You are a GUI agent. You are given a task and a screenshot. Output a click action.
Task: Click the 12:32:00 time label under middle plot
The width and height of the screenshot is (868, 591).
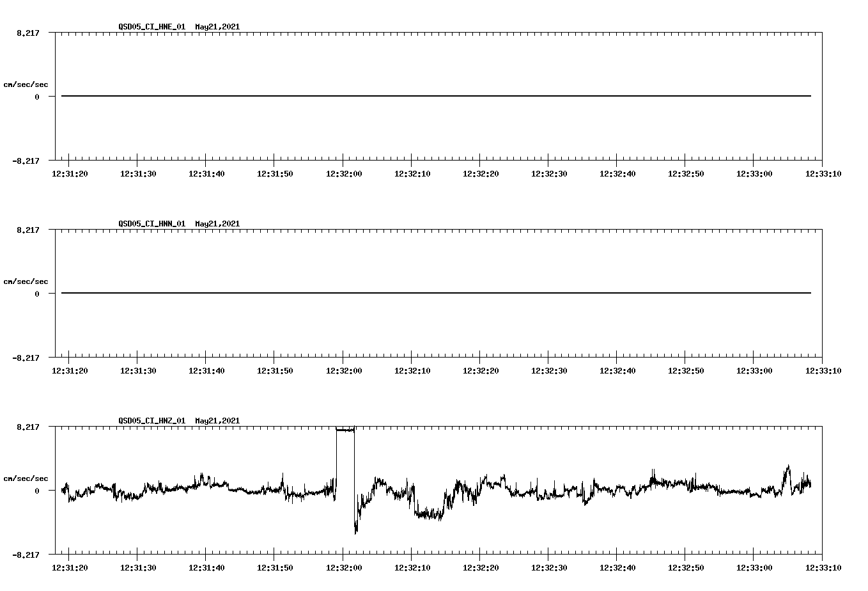[x=346, y=370]
